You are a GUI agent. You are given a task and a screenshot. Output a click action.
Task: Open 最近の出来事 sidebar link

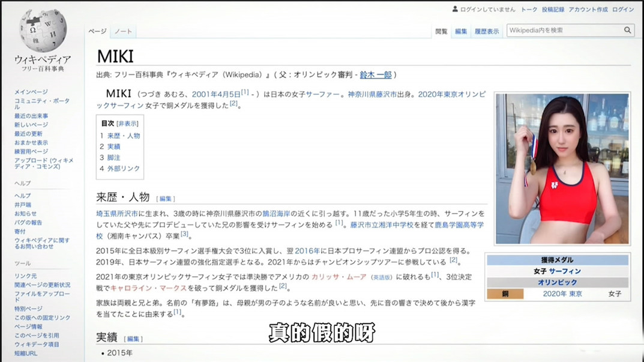point(31,116)
